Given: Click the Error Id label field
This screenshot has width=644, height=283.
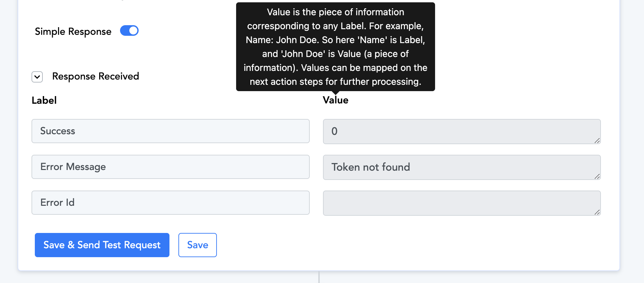Looking at the screenshot, I should pos(170,203).
